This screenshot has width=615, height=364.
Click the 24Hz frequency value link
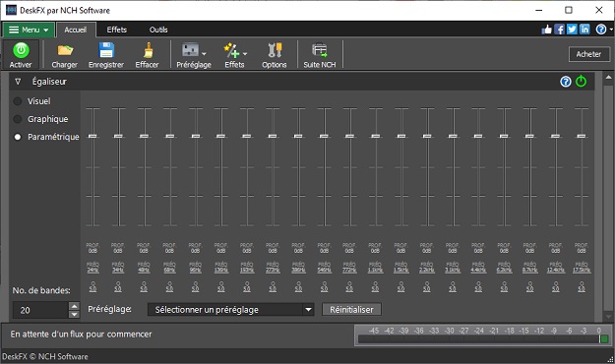click(x=92, y=271)
